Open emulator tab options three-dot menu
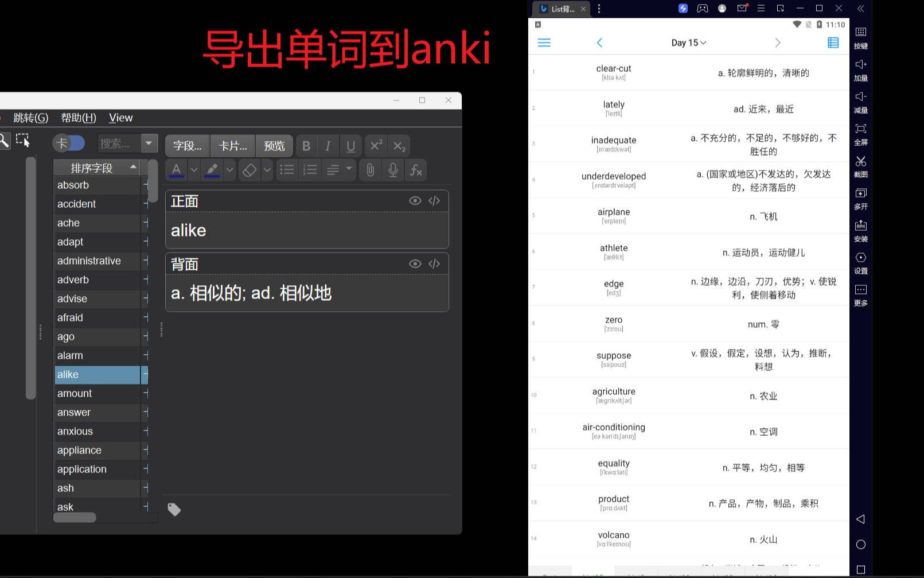The width and height of the screenshot is (924, 578). [x=599, y=9]
